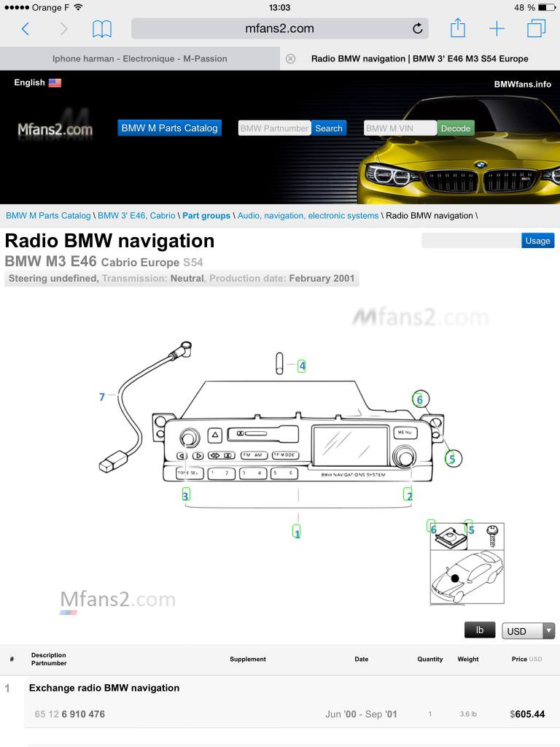Click the Search button
The image size is (560, 747).
tap(329, 128)
